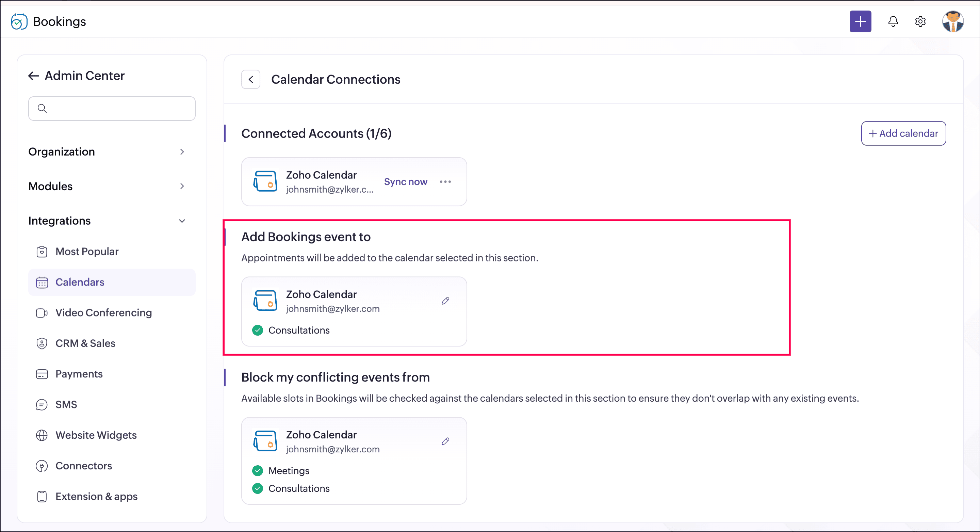Edit the Add Bookings event calendar
Image resolution: width=980 pixels, height=532 pixels.
click(x=445, y=301)
